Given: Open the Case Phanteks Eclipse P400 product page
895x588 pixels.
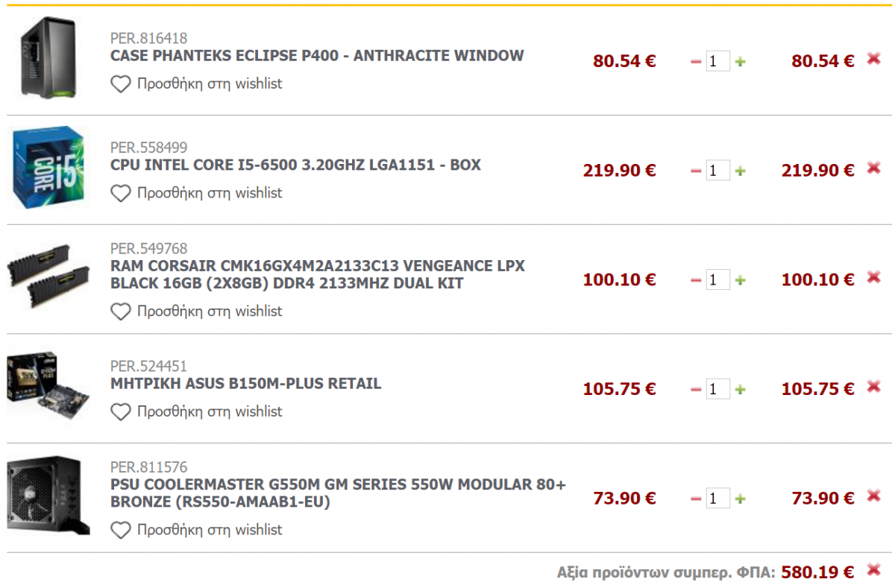Looking at the screenshot, I should pyautogui.click(x=317, y=56).
